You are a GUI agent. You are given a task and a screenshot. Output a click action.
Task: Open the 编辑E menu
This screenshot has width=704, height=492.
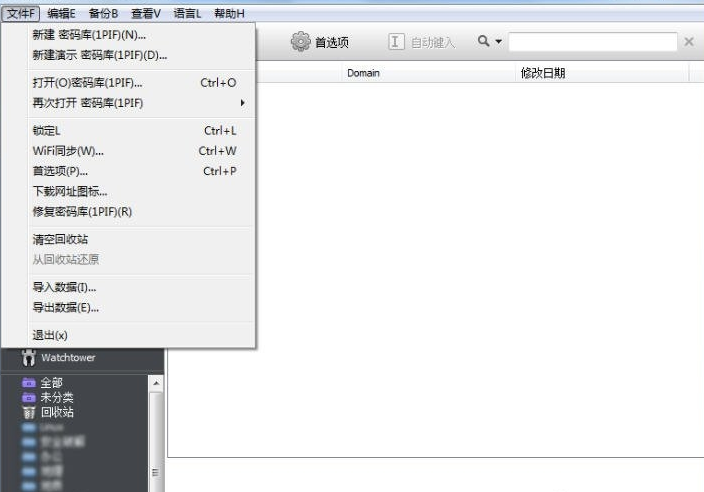point(62,13)
